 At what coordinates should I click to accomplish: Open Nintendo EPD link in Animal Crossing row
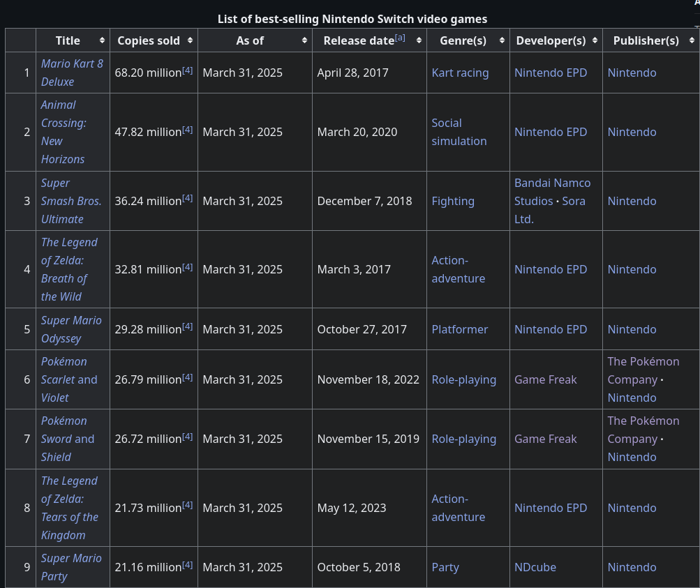[551, 132]
